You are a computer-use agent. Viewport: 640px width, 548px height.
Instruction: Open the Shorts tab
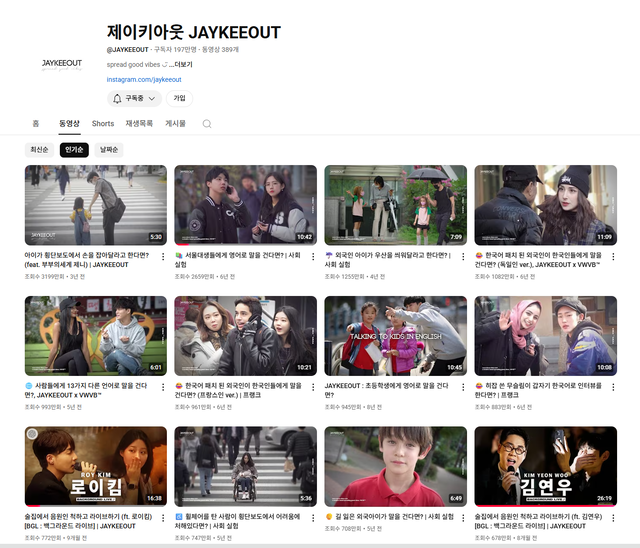[103, 123]
